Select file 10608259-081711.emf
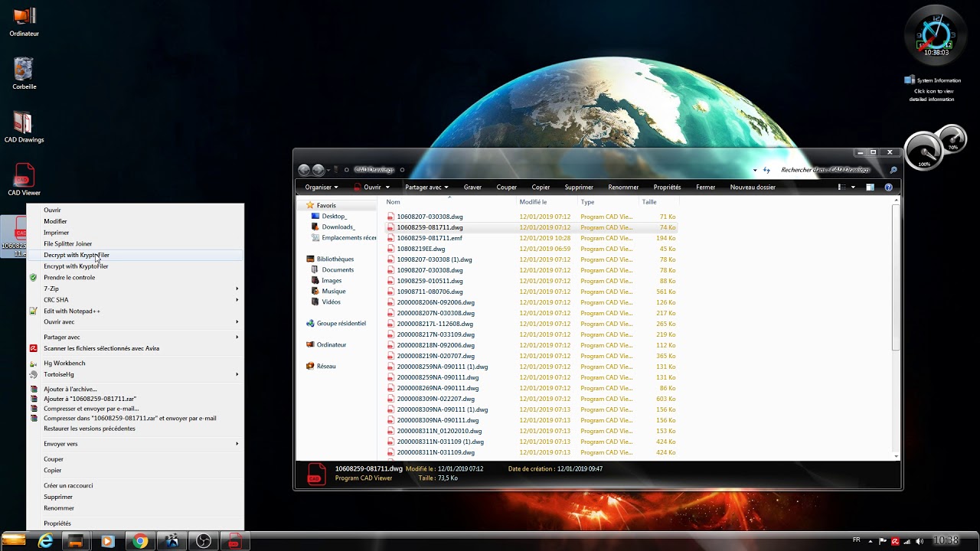Screen dimensions: 980x551 tap(430, 238)
